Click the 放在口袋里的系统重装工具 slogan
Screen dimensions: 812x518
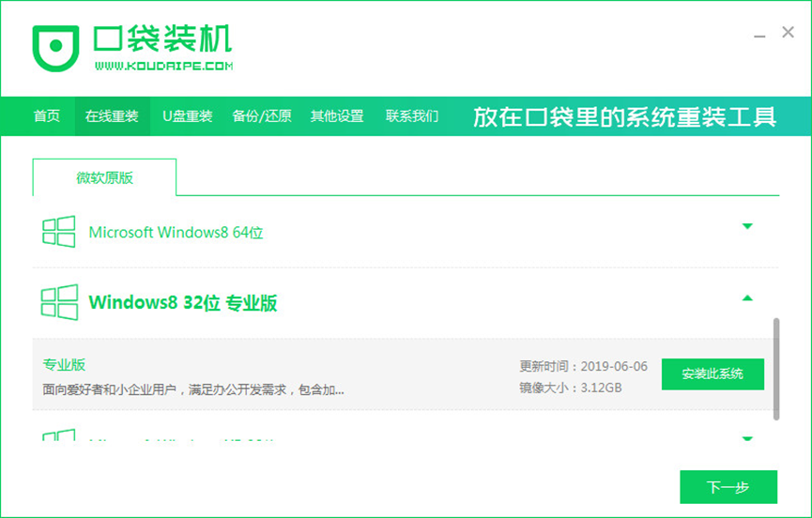[x=624, y=116]
